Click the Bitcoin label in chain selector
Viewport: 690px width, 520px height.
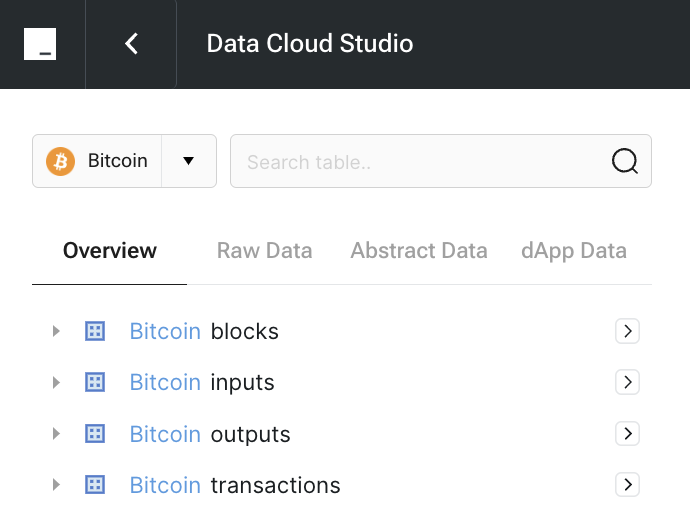click(117, 161)
